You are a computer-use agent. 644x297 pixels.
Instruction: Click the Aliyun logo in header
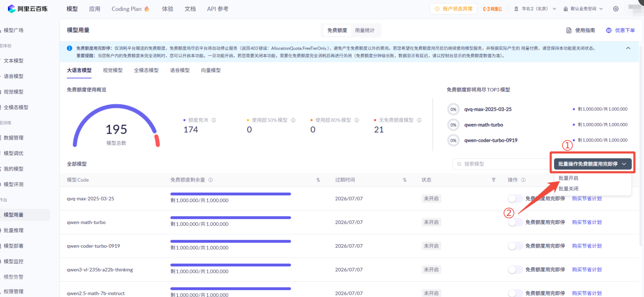click(492, 9)
